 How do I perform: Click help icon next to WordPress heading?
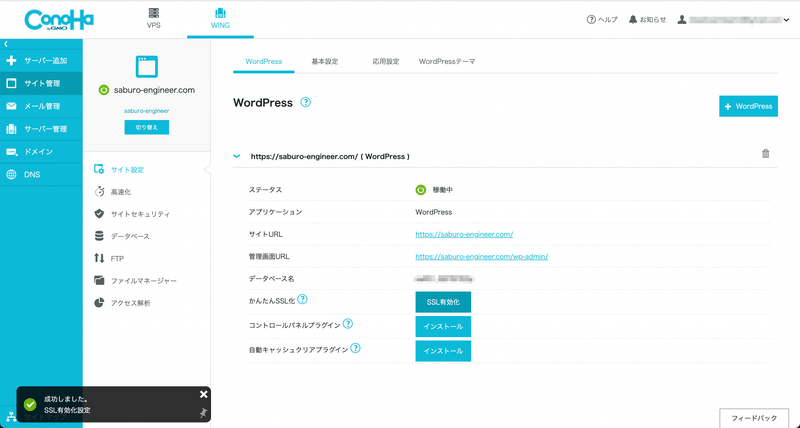click(305, 102)
